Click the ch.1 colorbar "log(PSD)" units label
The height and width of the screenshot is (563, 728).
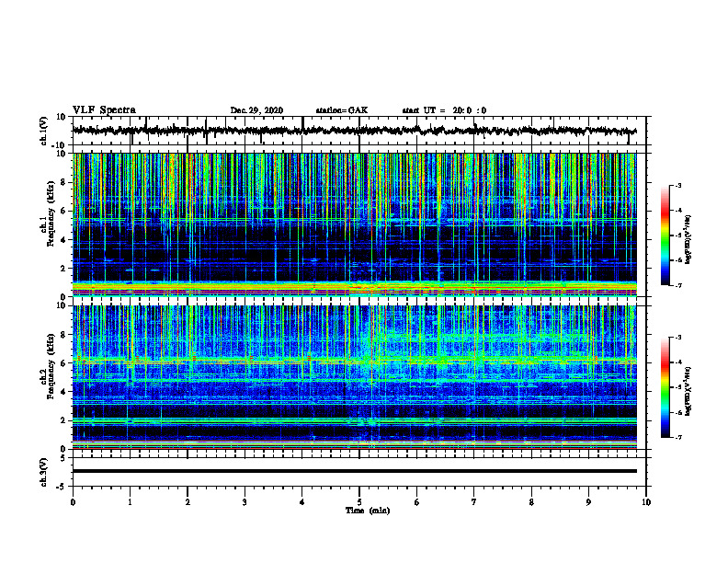(688, 239)
